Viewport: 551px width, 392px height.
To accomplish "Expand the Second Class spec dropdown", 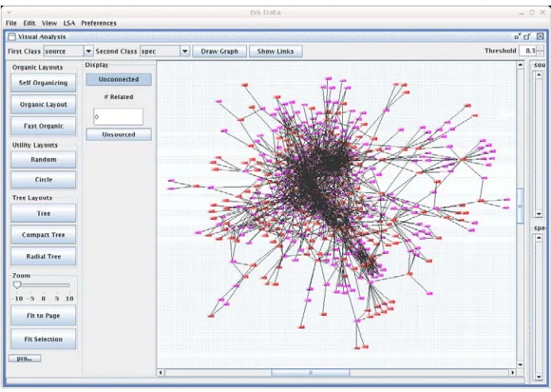I will pos(185,52).
